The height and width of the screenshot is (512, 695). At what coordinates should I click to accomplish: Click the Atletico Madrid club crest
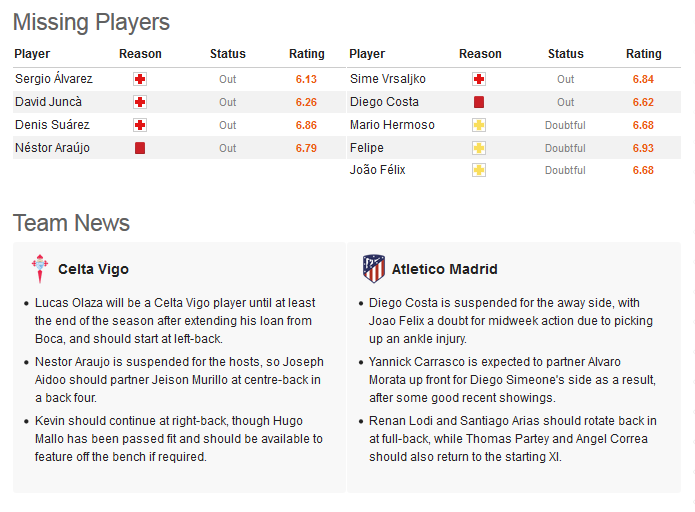pyautogui.click(x=374, y=269)
